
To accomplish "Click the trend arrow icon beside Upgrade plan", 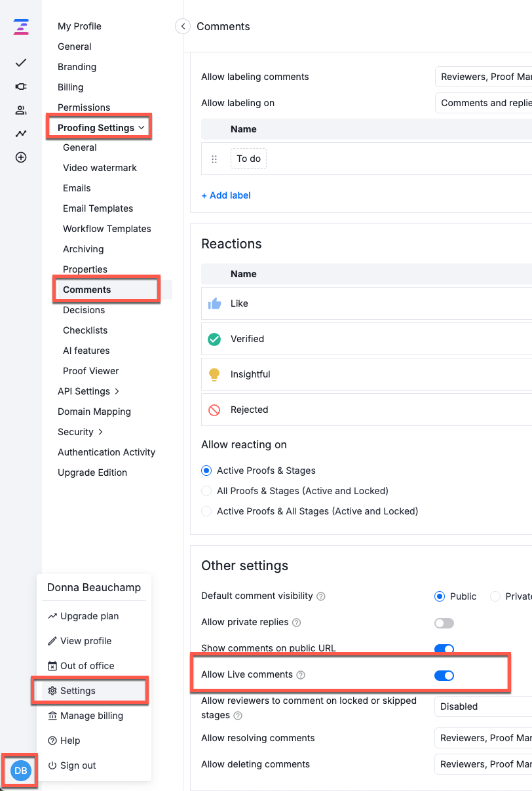I will 52,616.
